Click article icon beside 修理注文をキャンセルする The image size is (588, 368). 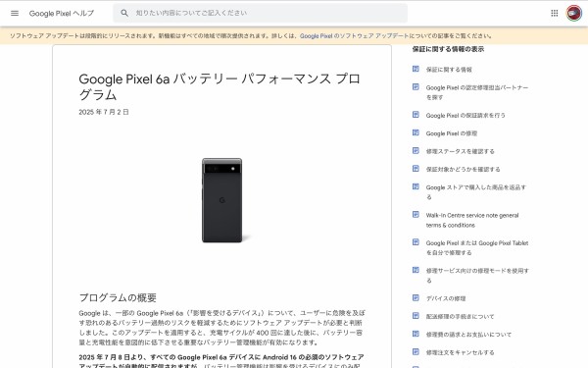tap(416, 352)
